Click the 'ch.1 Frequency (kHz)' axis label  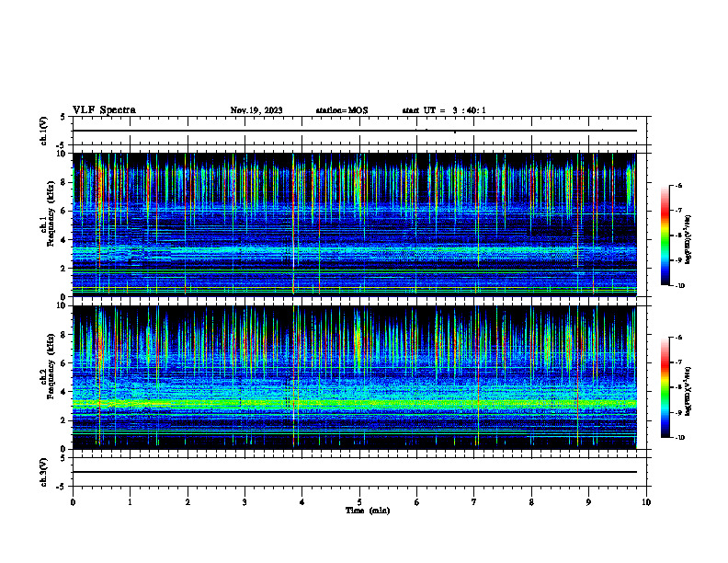click(48, 214)
